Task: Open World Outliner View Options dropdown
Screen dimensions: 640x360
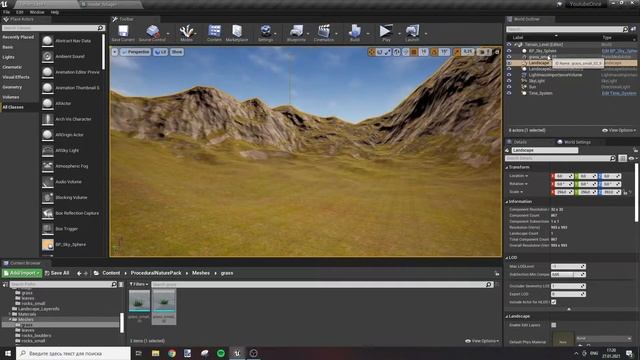Action: [619, 130]
